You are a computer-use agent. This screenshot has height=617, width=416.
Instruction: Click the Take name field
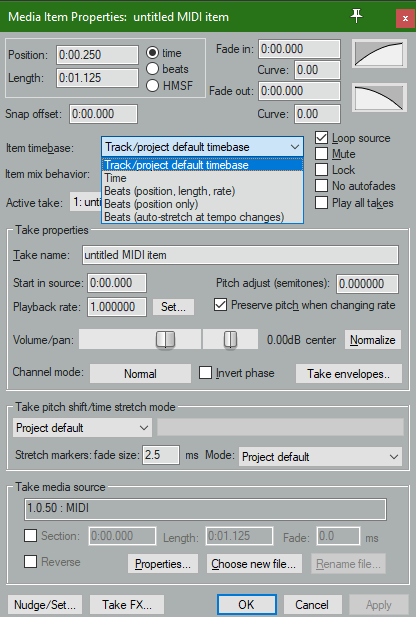[x=240, y=255]
